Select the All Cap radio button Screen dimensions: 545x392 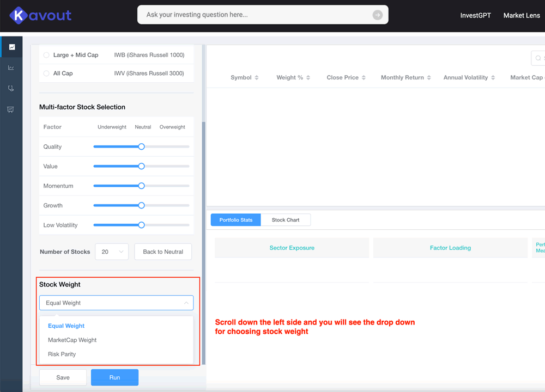46,73
